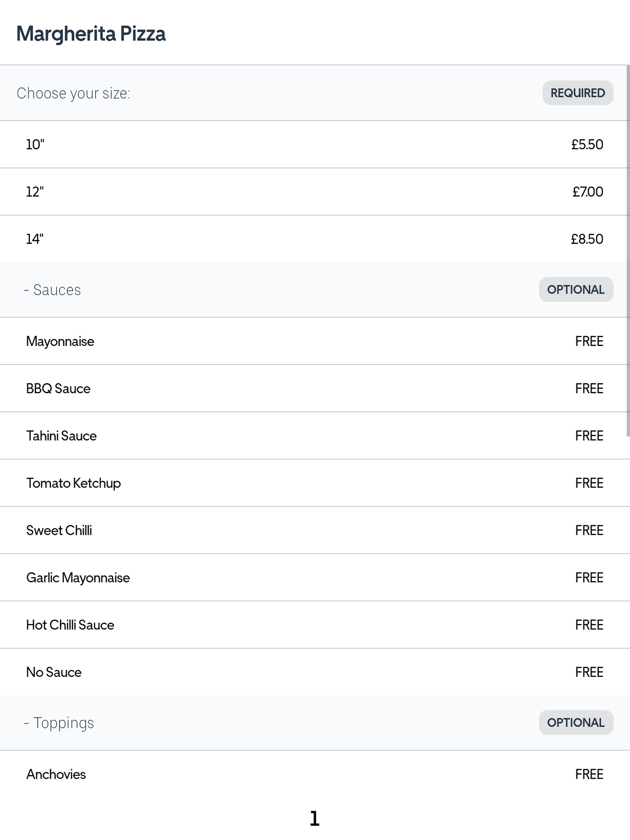630x840 pixels.
Task: Select BBQ Sauce option
Action: click(315, 388)
